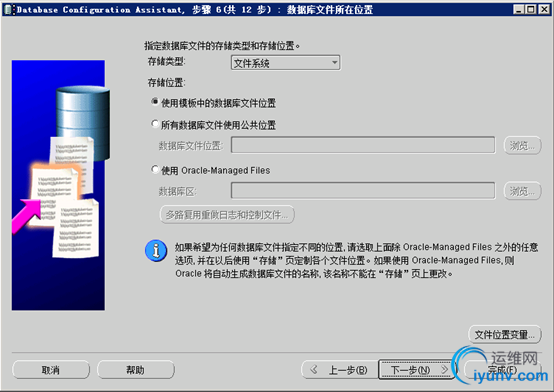Open 多路复用重做日志和控制文件 dialog
Image resolution: width=554 pixels, height=392 pixels.
click(x=227, y=215)
